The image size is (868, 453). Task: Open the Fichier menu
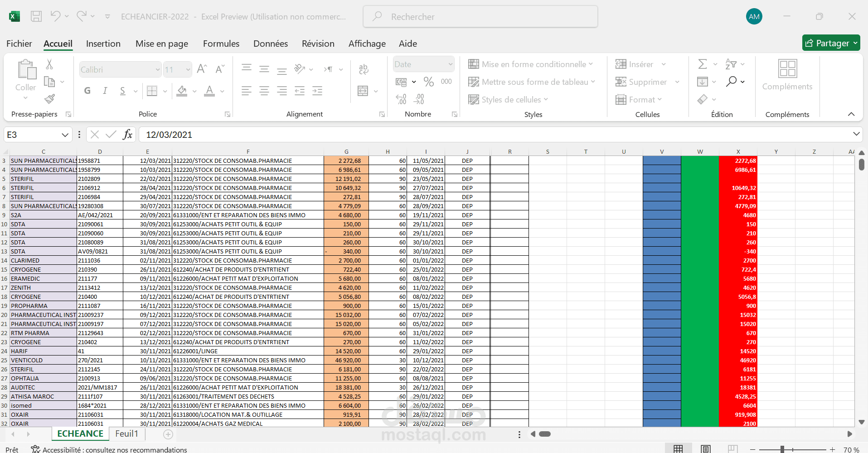(19, 44)
